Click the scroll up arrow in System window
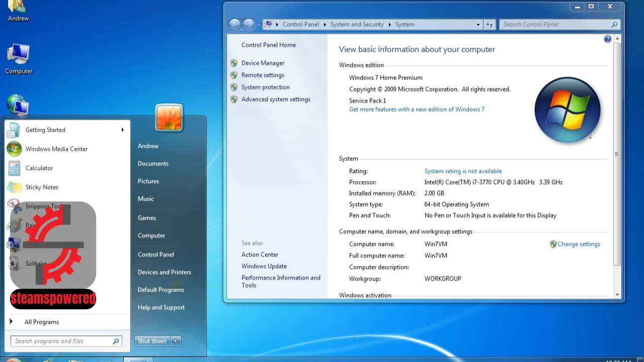The width and height of the screenshot is (644, 362). [x=617, y=39]
